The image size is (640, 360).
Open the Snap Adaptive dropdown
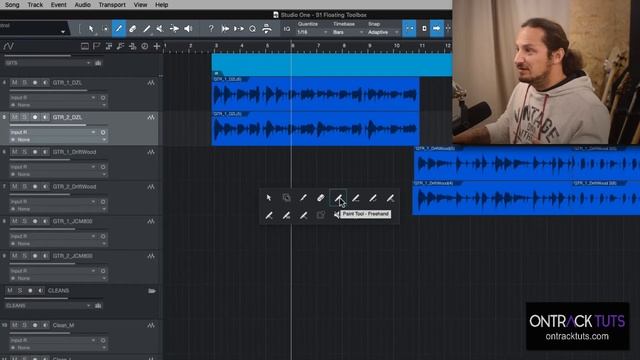[x=383, y=32]
